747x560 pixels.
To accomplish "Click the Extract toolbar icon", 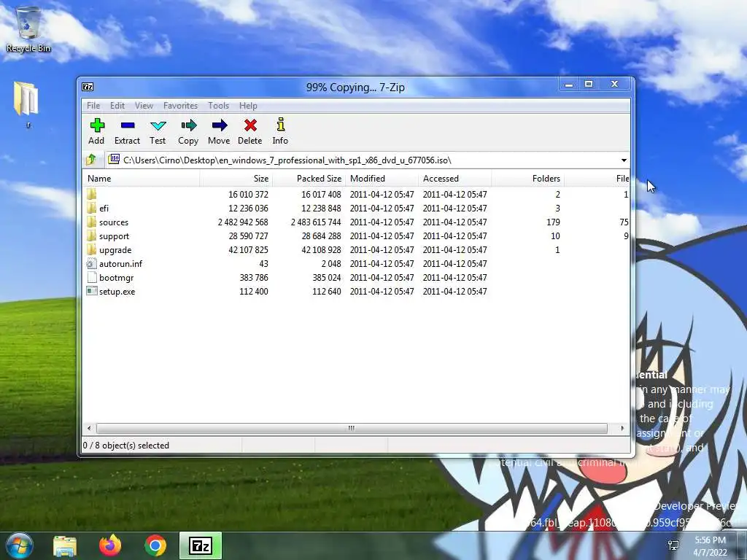I will click(x=128, y=125).
